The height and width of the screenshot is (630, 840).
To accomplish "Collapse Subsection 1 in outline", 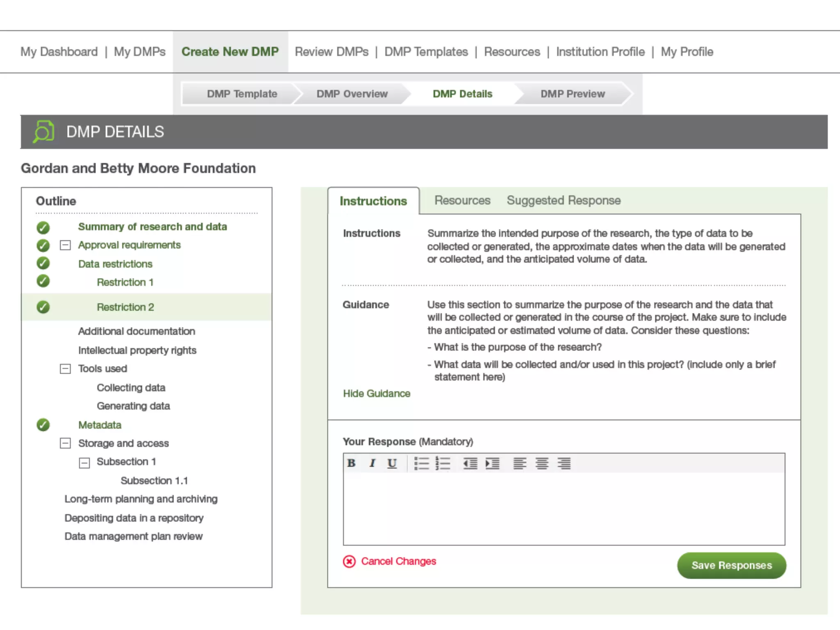I will [84, 463].
